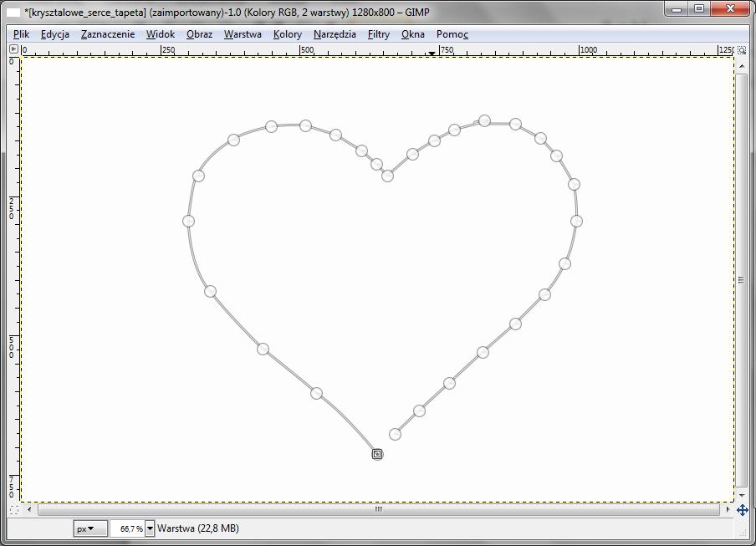Click the scroll down arrow
Image resolution: width=756 pixels, height=546 pixels.
coord(742,496)
